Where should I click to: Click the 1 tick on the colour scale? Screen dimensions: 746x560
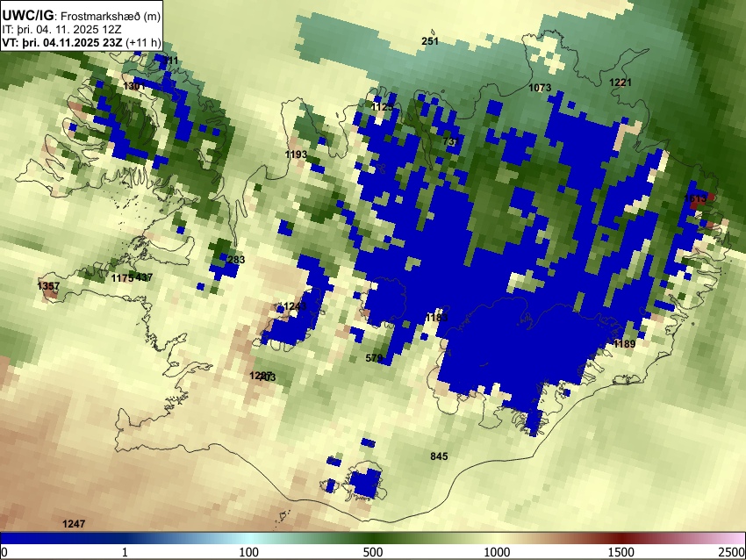point(125,552)
